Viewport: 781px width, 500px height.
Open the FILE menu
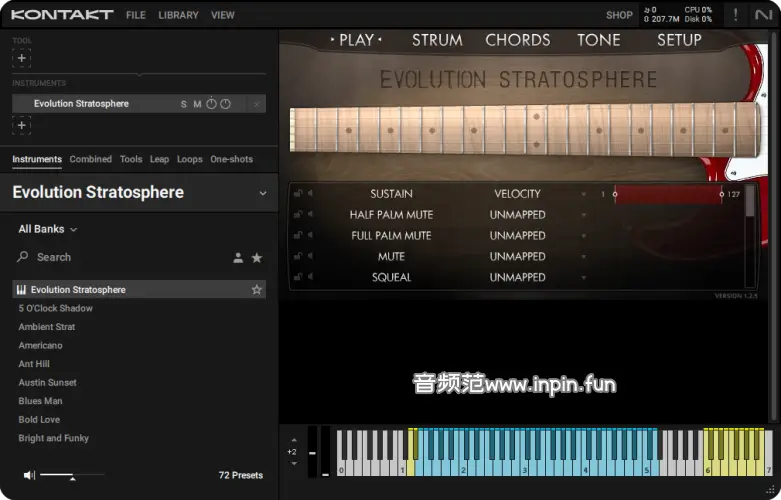coord(136,15)
